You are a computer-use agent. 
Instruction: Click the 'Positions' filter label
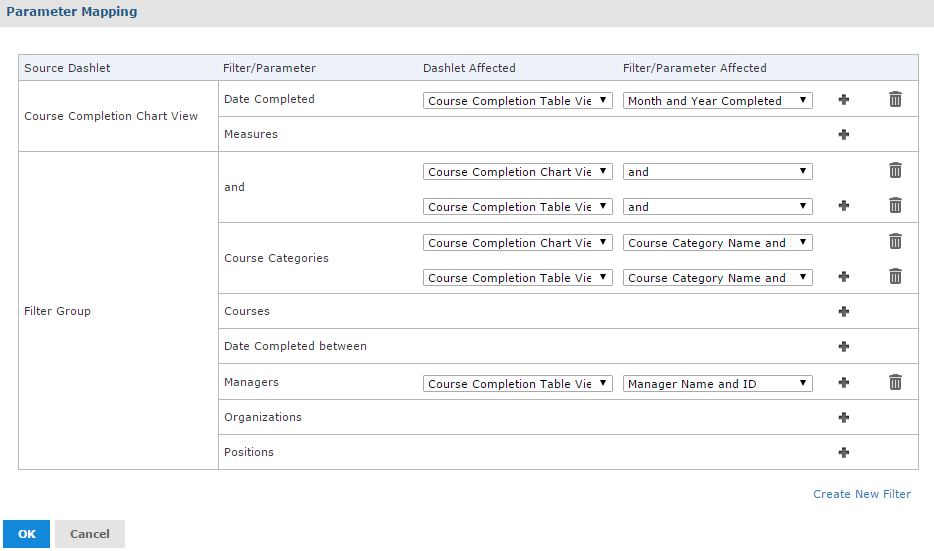pos(249,452)
